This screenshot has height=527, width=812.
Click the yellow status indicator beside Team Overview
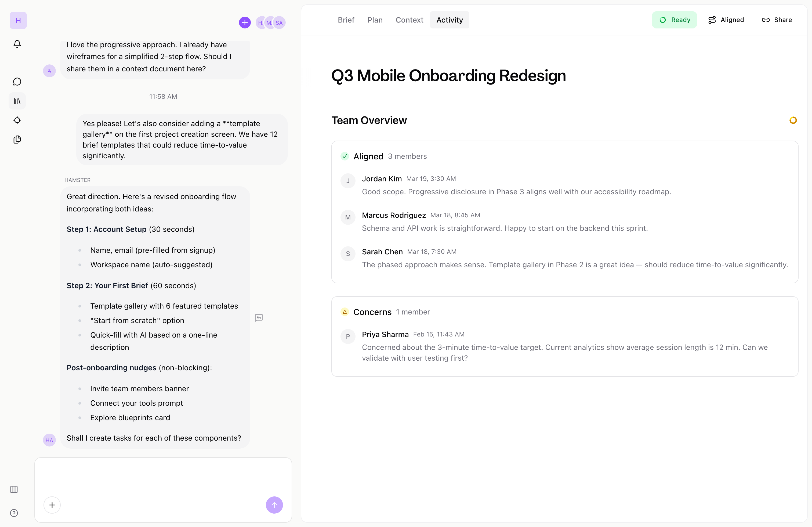pyautogui.click(x=793, y=120)
